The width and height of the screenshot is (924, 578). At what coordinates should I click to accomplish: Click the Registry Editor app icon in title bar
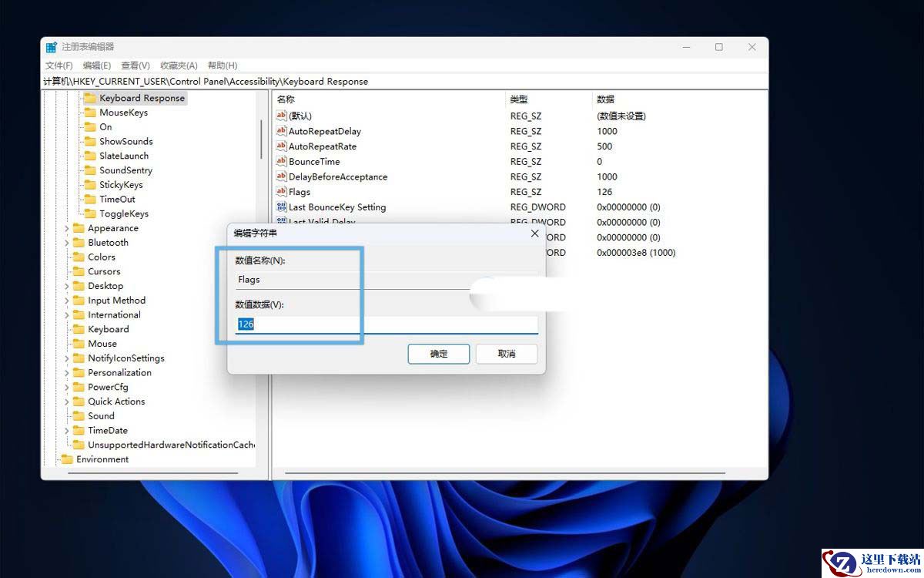[x=52, y=47]
